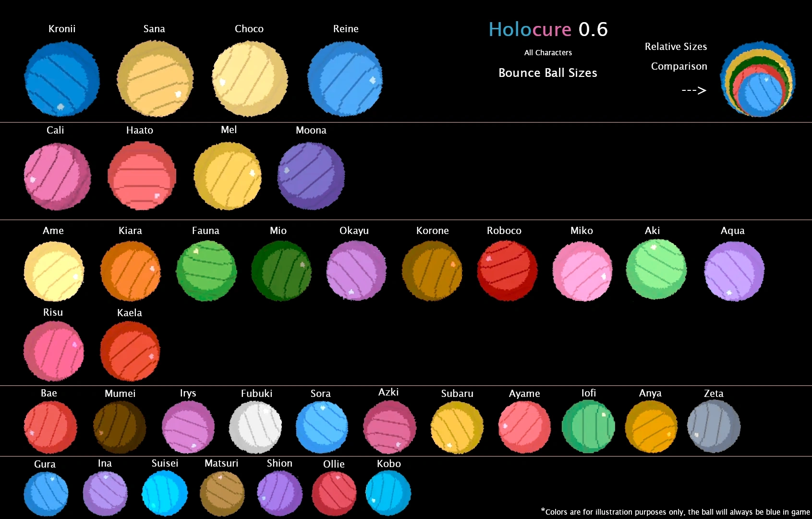Select the "Kaela" name label
This screenshot has width=812, height=519.
pyautogui.click(x=130, y=313)
